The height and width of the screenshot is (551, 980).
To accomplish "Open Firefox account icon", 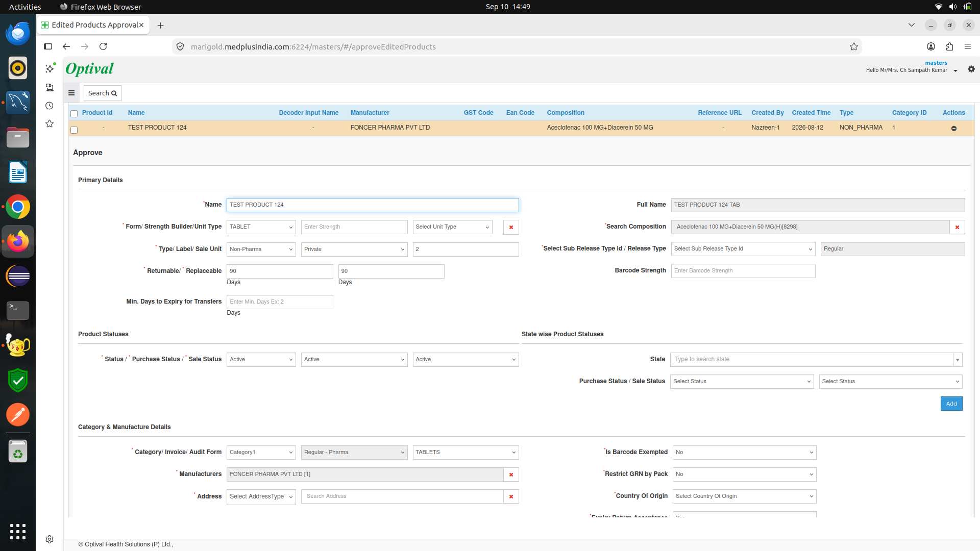I will (x=931, y=46).
